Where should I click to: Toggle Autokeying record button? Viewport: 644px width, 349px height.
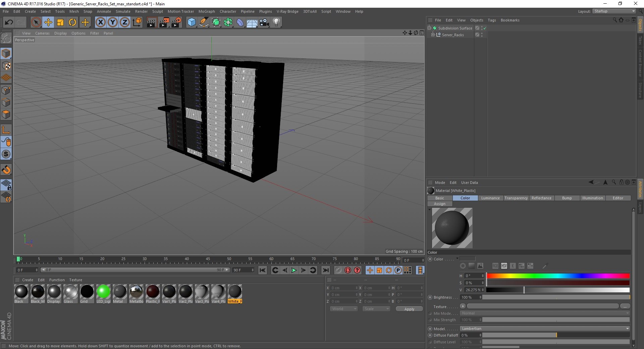coord(348,270)
